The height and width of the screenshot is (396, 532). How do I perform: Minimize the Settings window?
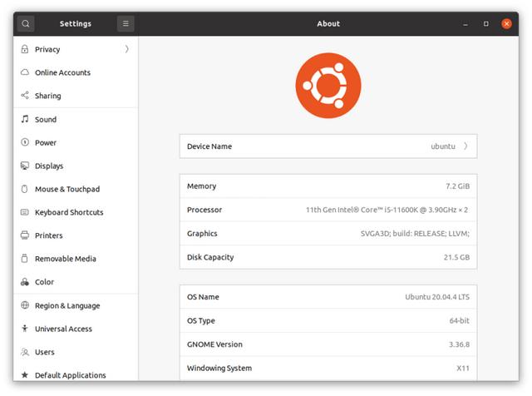pos(465,24)
